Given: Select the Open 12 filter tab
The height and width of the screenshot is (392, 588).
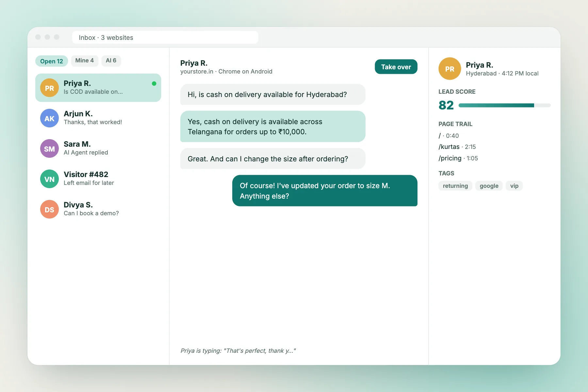Looking at the screenshot, I should [x=52, y=61].
